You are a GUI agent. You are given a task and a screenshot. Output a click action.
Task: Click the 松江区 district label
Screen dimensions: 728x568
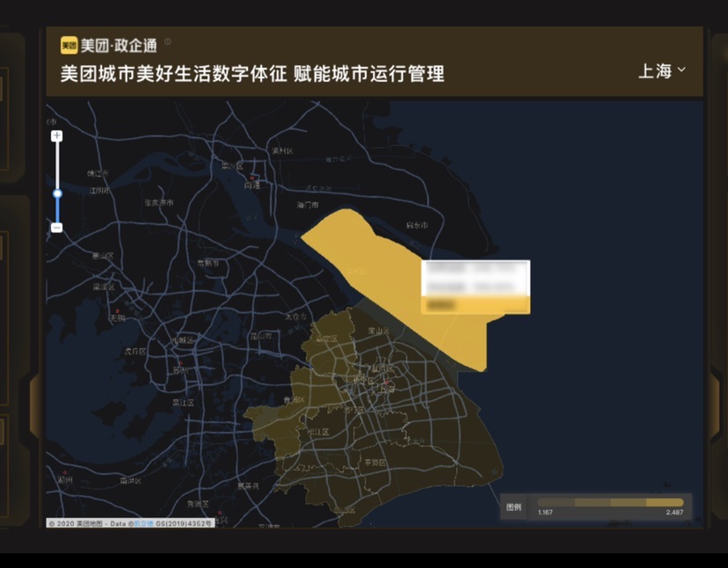coord(318,432)
